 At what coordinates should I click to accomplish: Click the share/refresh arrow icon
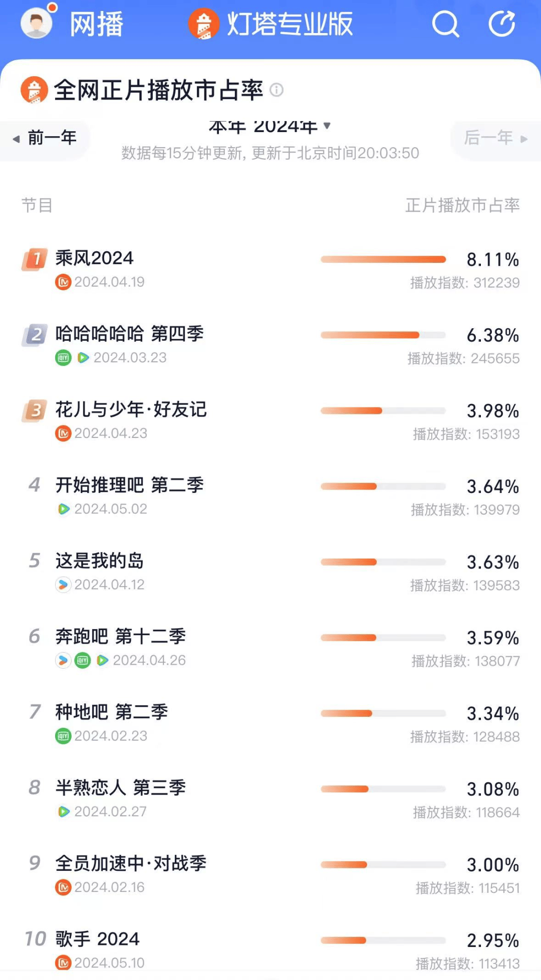[x=501, y=24]
